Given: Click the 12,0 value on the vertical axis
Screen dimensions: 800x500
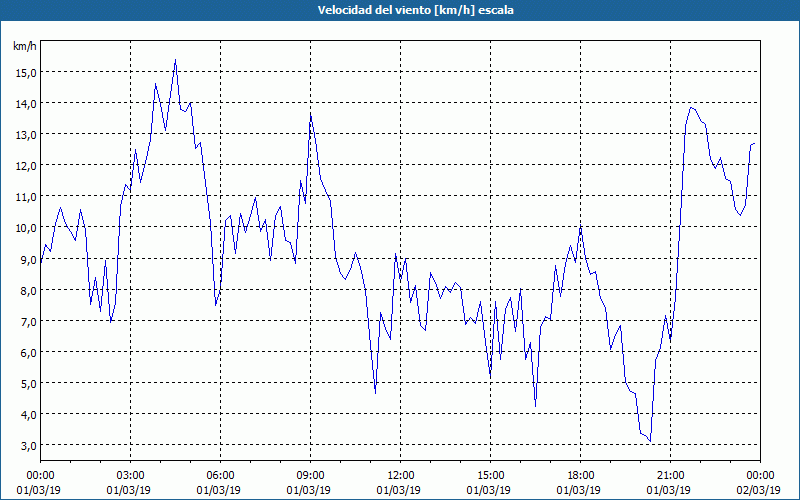Looking at the screenshot, I should pyautogui.click(x=26, y=166).
